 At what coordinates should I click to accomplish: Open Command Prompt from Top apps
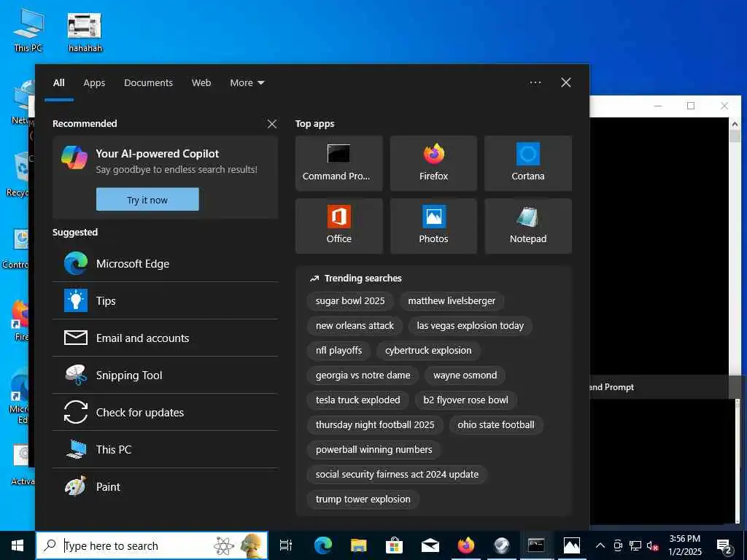(338, 163)
